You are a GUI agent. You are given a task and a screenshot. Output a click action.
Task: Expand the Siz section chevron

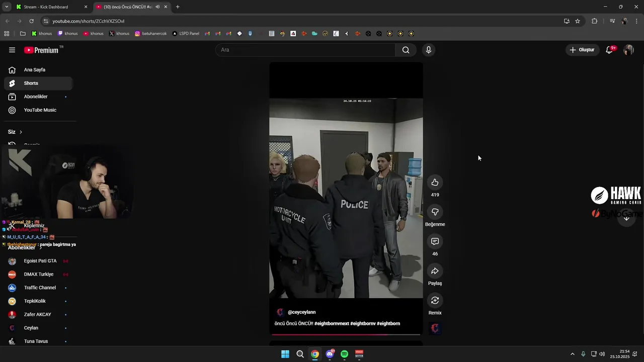click(x=21, y=132)
